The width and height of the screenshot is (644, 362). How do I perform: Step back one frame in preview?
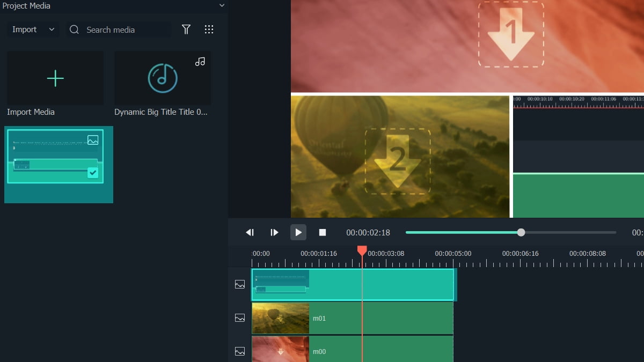pyautogui.click(x=250, y=232)
